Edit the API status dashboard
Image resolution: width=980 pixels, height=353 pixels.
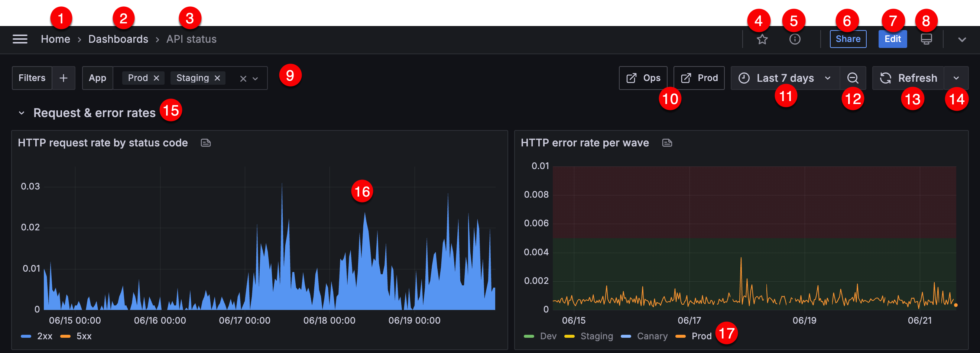tap(892, 39)
